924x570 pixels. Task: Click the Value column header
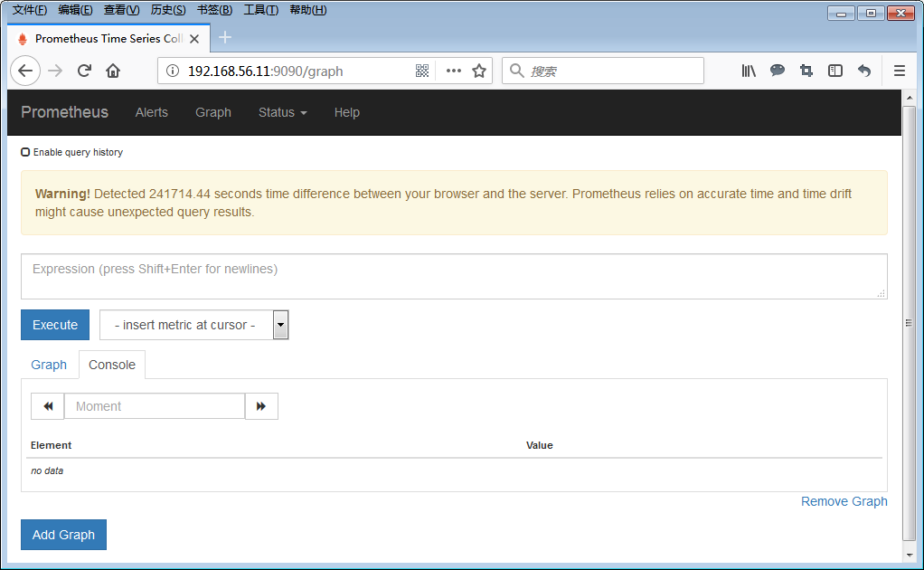click(539, 446)
